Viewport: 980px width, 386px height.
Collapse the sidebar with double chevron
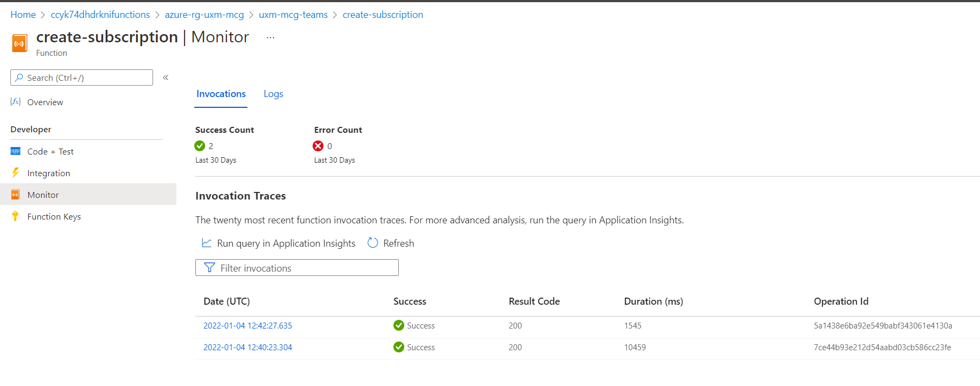166,78
